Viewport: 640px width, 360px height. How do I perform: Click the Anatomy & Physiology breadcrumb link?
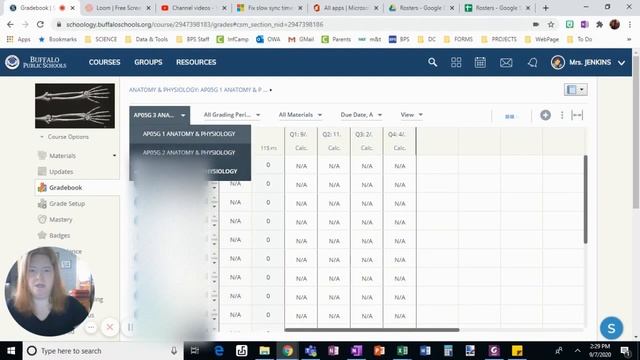point(198,90)
